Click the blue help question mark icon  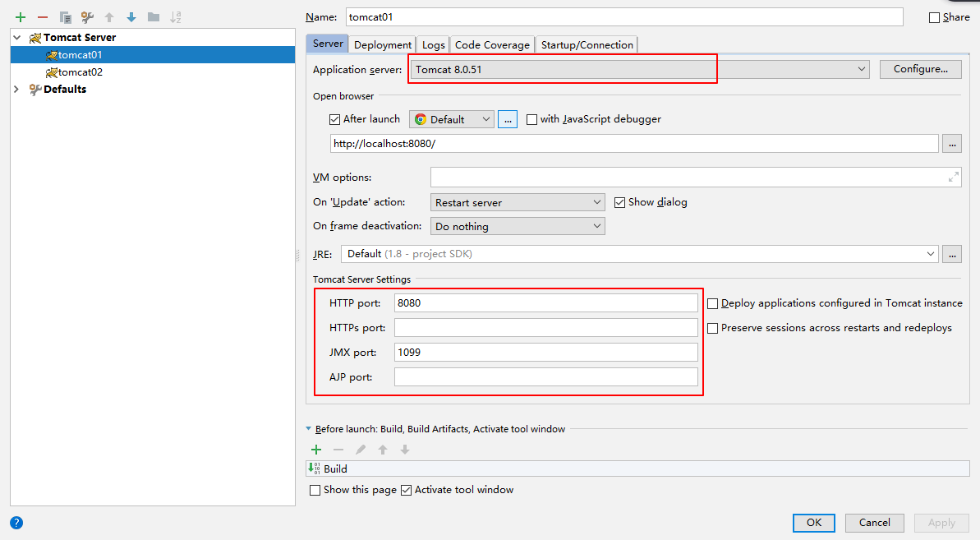pos(16,523)
